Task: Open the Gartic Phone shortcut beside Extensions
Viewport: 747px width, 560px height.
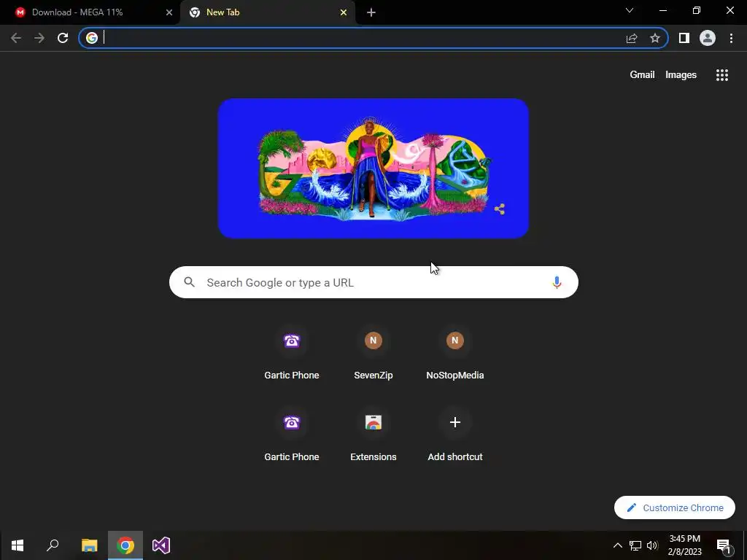Action: tap(292, 436)
